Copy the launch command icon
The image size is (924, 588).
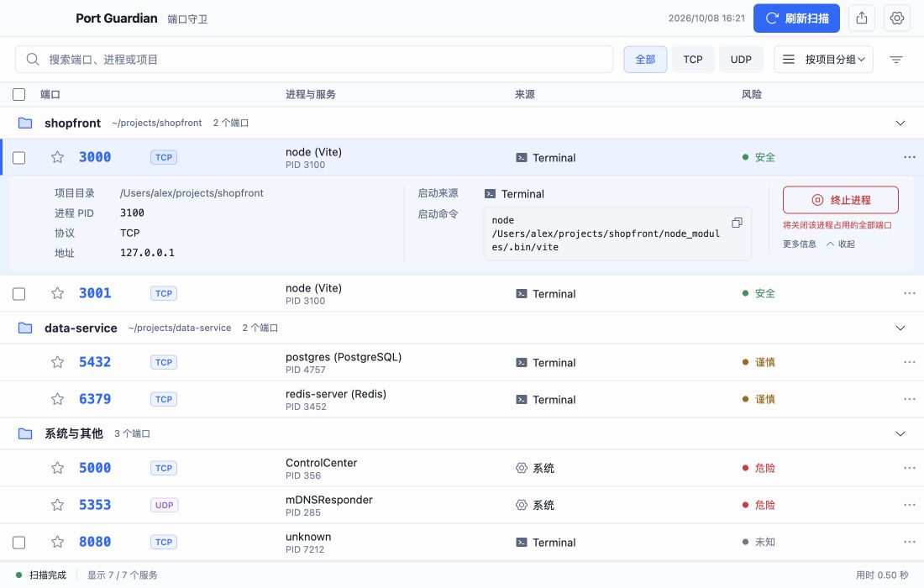point(737,223)
